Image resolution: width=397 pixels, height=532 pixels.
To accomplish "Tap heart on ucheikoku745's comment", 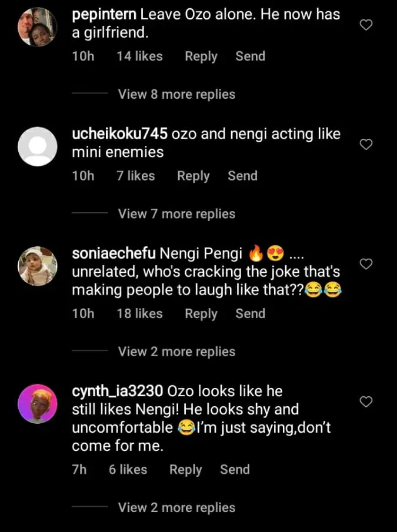I will click(366, 144).
